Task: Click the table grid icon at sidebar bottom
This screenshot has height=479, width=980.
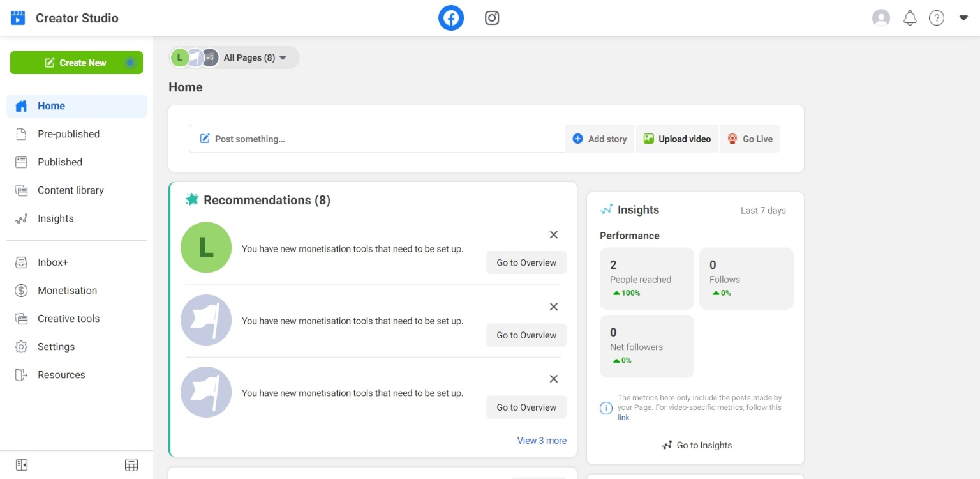Action: (x=131, y=465)
